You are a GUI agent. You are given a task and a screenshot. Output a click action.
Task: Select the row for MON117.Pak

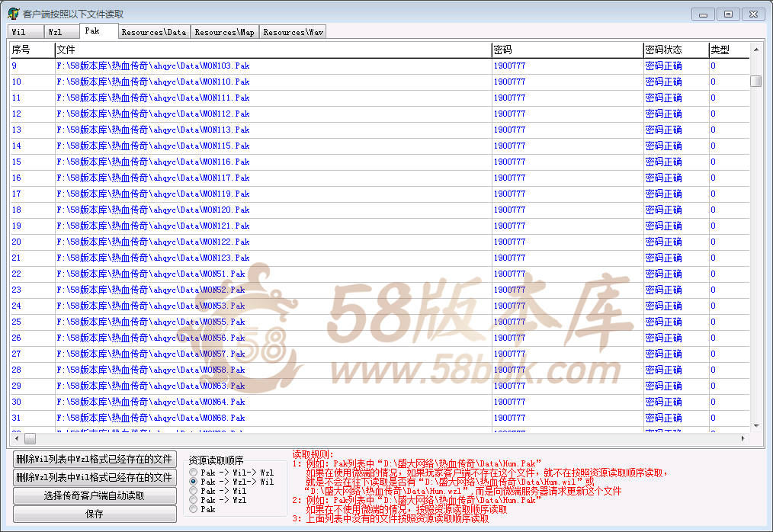(x=380, y=178)
